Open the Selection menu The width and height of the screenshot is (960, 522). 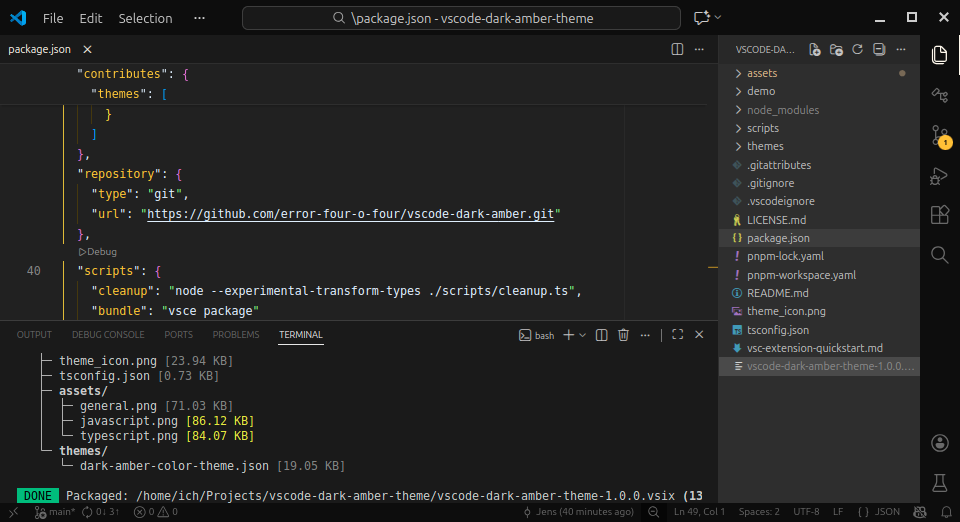(x=145, y=18)
